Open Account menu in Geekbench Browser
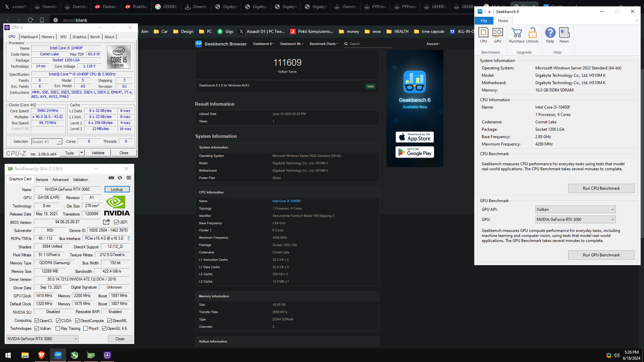This screenshot has height=362, width=644. coord(433,44)
